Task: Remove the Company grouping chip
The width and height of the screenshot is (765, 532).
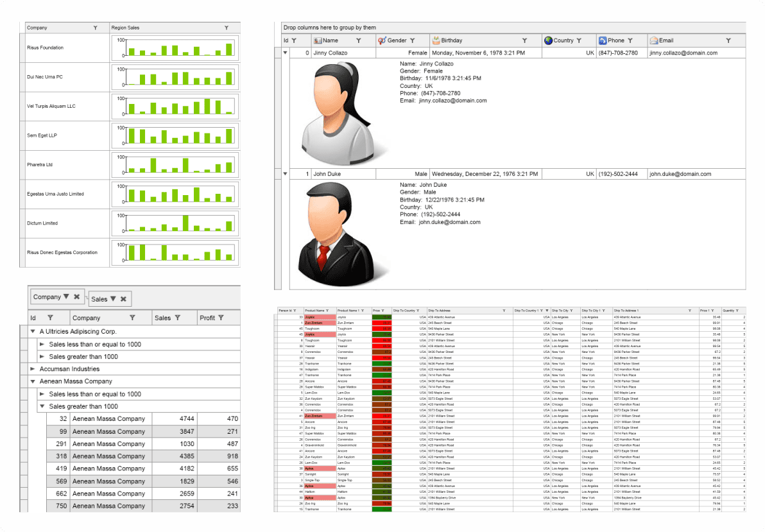Action: tap(76, 297)
